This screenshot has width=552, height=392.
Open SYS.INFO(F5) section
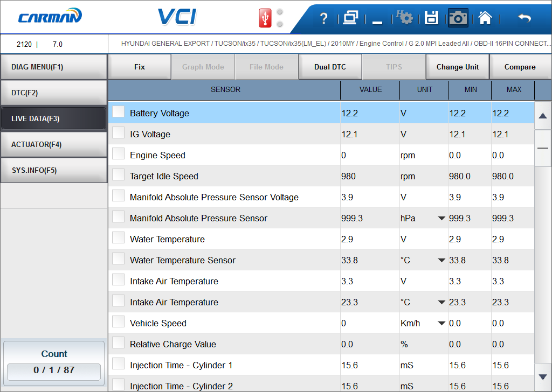pos(53,170)
